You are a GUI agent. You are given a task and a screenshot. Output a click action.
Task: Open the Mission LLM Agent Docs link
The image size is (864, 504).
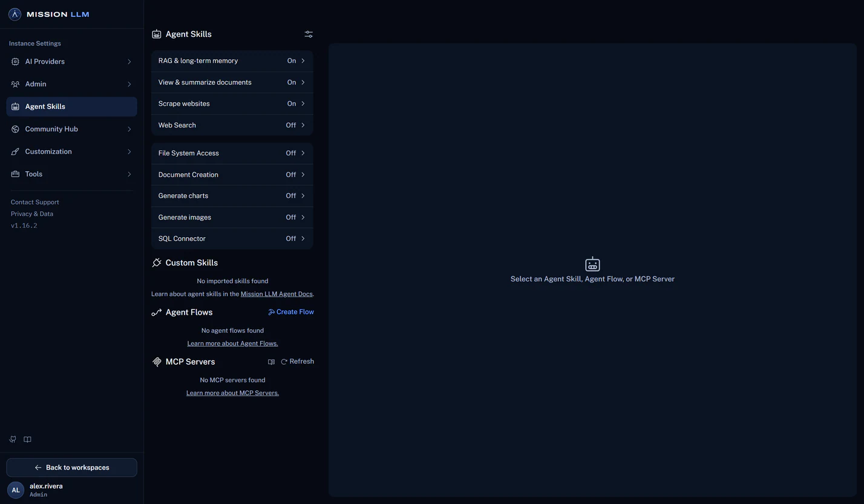coord(277,294)
